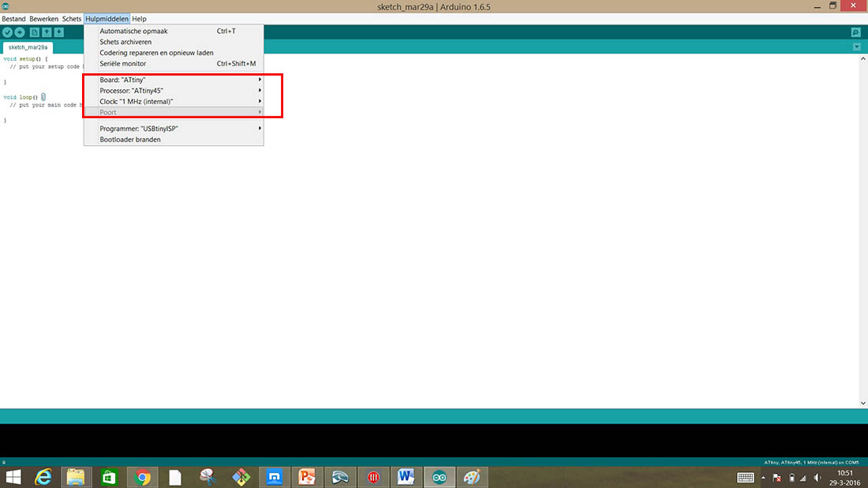The image size is (868, 488).
Task: Open the blank document taskbar icon
Action: coord(175,477)
